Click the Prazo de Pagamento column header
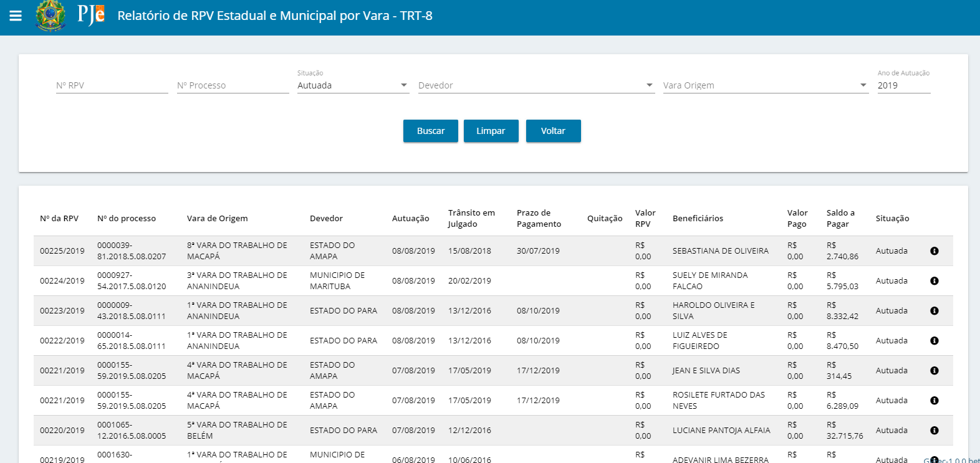This screenshot has height=463, width=980. (539, 219)
